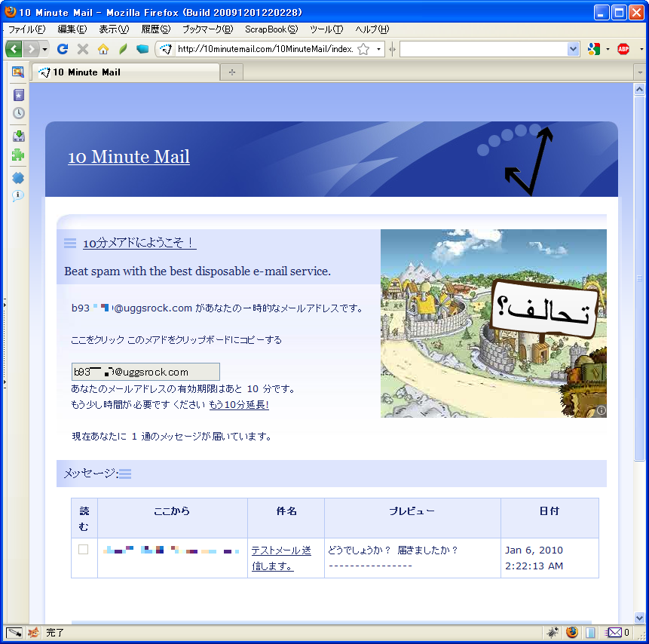Reload the page with the blue refresh icon
Image resolution: width=649 pixels, height=644 pixels.
pyautogui.click(x=63, y=49)
